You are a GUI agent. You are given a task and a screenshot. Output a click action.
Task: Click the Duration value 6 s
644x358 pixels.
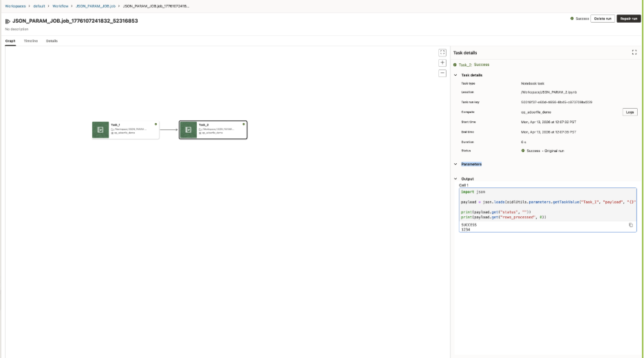(x=523, y=143)
